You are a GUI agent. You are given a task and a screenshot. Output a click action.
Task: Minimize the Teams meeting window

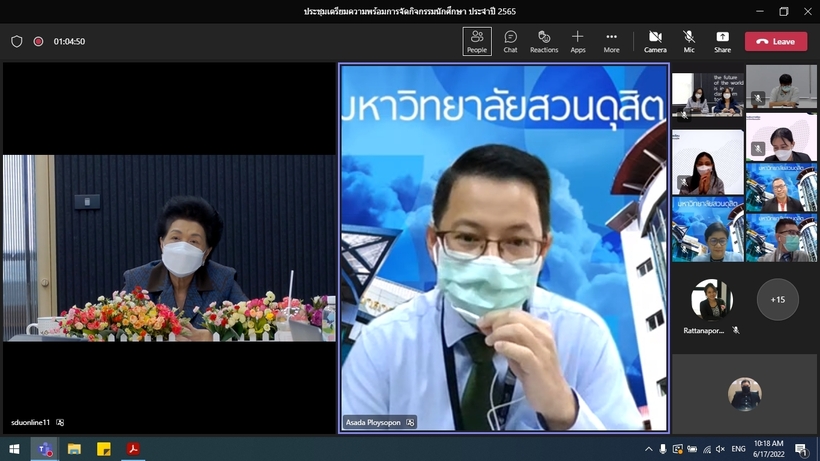pos(760,11)
